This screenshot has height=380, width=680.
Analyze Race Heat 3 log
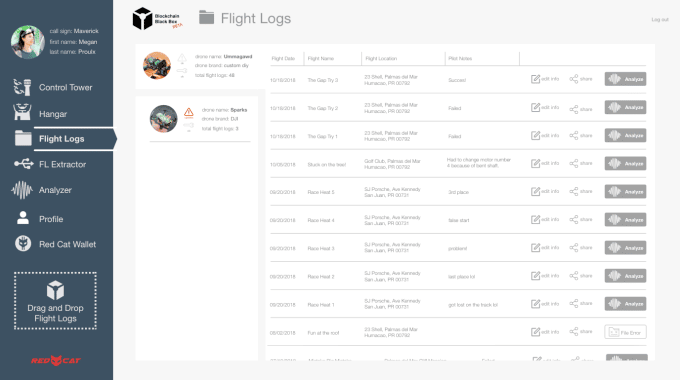coord(625,248)
